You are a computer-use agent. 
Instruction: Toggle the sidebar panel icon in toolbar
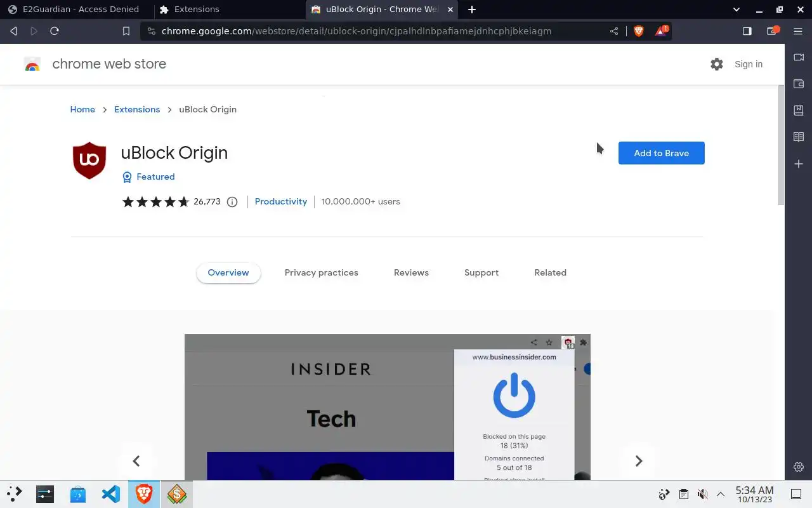(x=747, y=31)
